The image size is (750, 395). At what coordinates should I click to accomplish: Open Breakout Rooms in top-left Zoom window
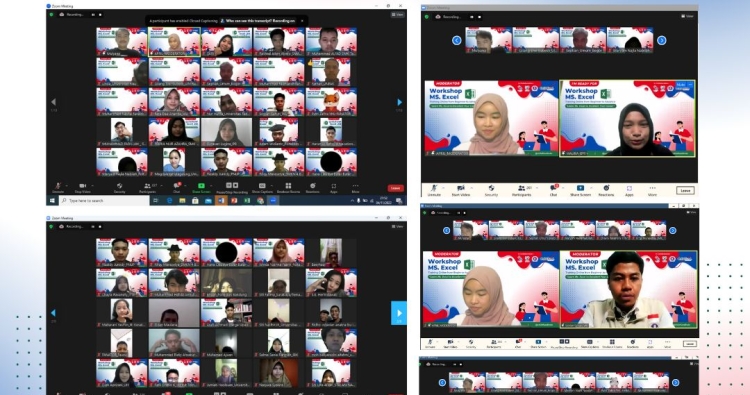[x=288, y=187]
